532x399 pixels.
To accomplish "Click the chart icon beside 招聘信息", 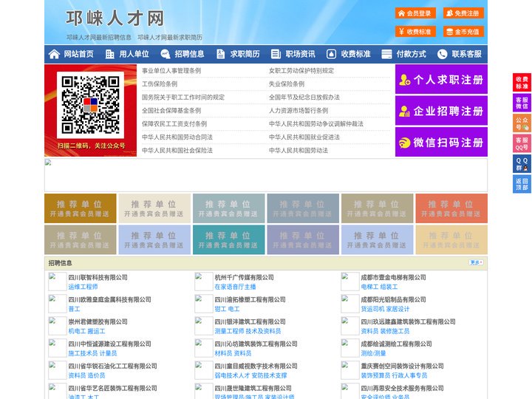I will pyautogui.click(x=166, y=54).
